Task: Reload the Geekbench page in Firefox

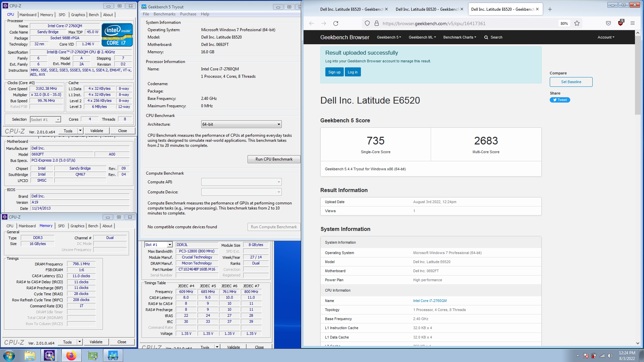Action: point(336,23)
